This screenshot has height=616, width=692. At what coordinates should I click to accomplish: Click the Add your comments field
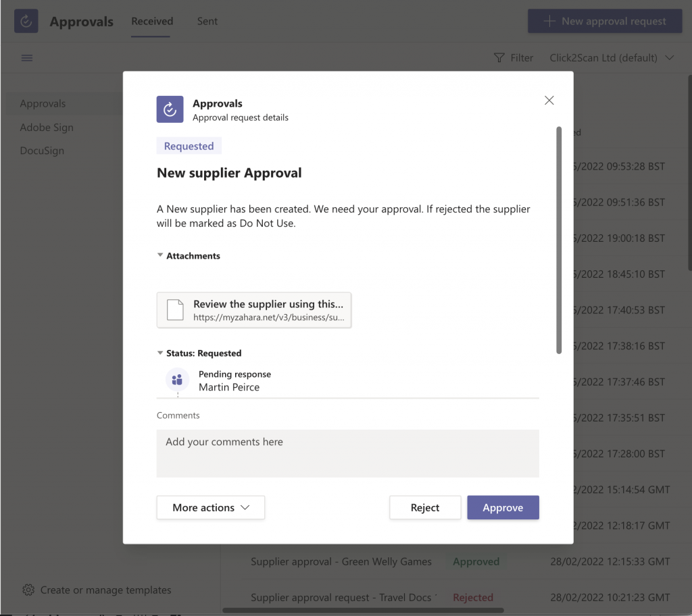348,453
